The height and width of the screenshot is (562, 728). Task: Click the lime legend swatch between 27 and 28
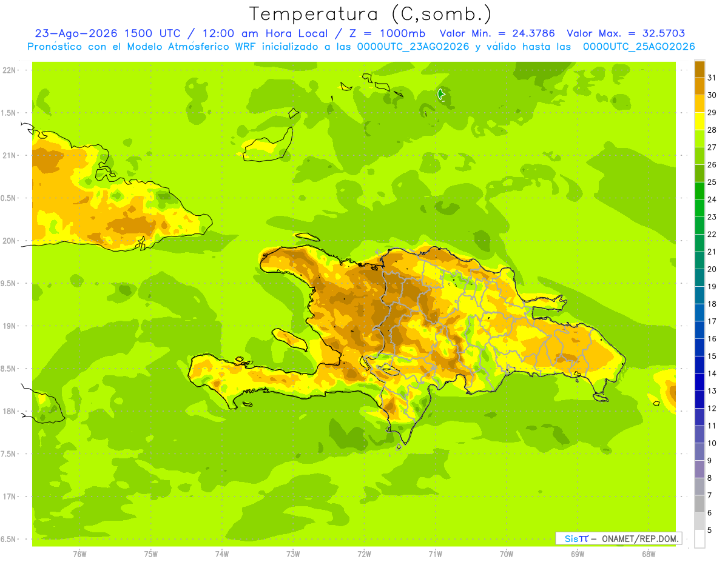(x=699, y=138)
